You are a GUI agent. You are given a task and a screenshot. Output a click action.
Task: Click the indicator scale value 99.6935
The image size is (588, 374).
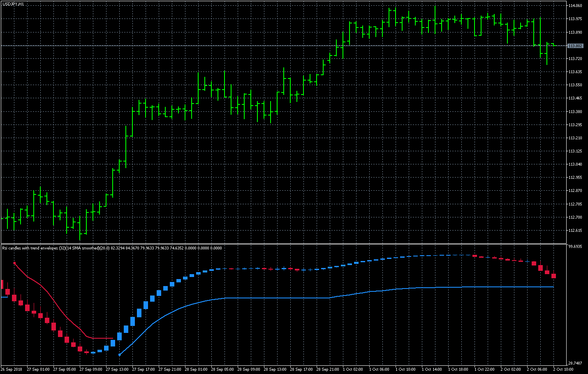pyautogui.click(x=575, y=247)
